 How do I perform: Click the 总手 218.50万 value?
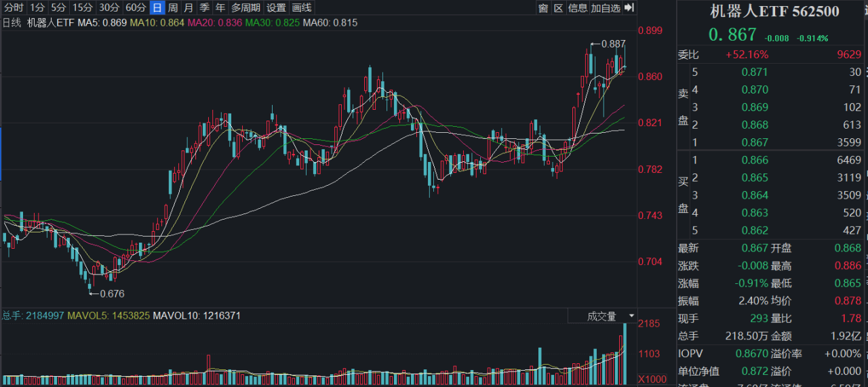[748, 336]
